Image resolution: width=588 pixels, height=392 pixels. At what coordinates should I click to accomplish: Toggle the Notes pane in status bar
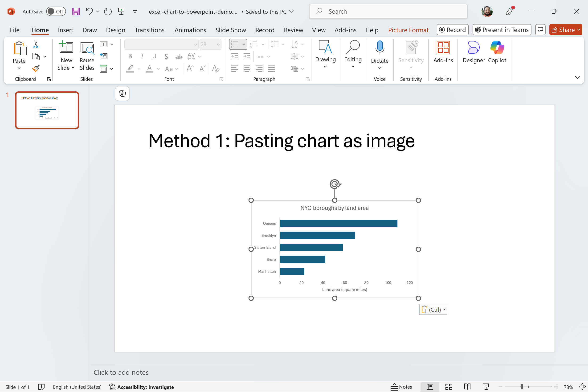click(401, 387)
